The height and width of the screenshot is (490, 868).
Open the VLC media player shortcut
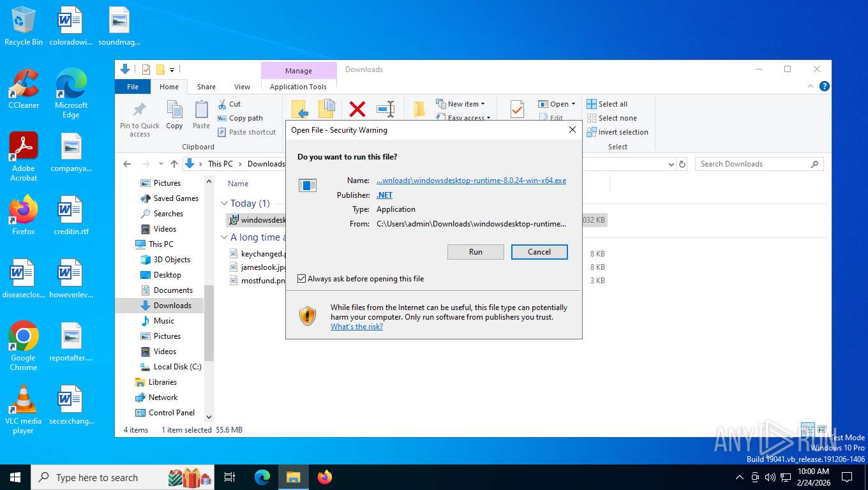(24, 410)
